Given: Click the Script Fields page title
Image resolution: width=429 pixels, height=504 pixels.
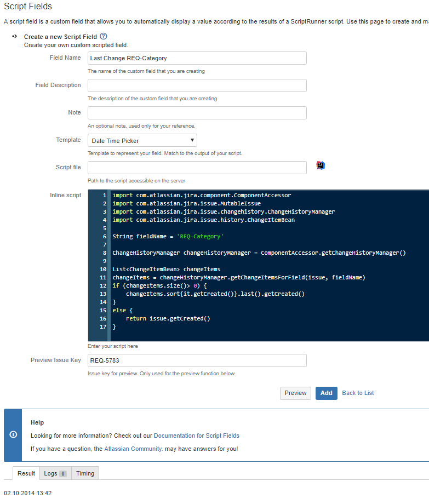Looking at the screenshot, I should [28, 7].
